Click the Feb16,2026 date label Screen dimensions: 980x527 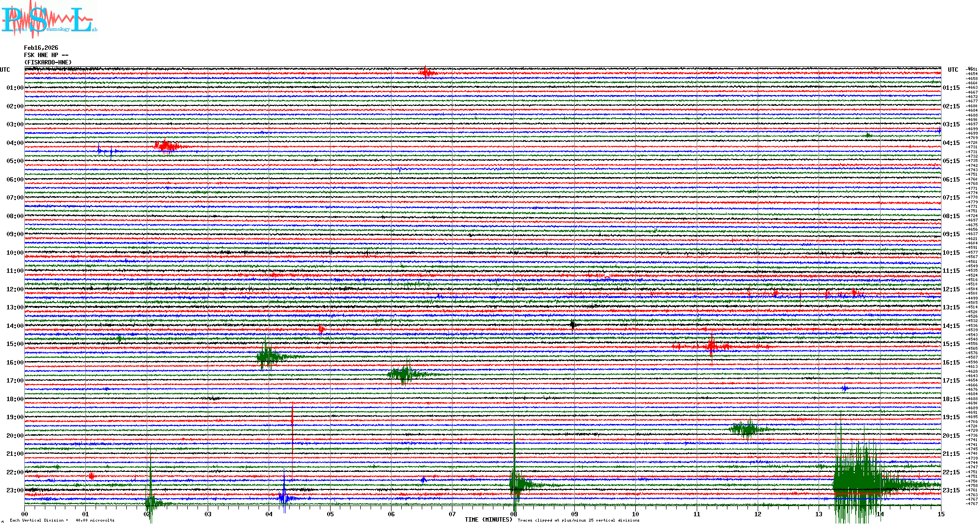[41, 48]
